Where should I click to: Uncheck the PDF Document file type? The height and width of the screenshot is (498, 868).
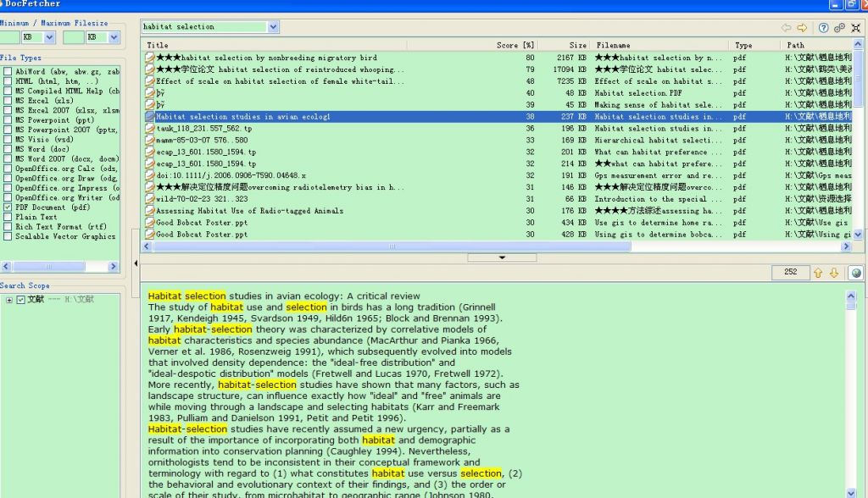[x=8, y=207]
